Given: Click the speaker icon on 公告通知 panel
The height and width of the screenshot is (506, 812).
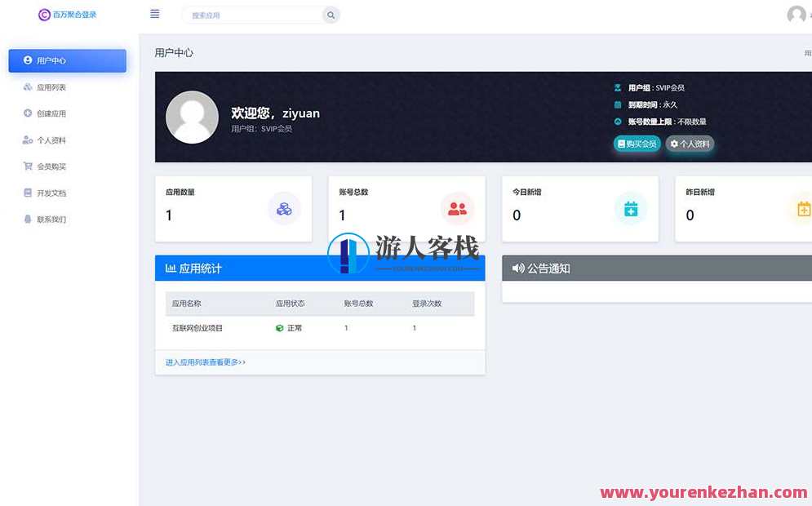Looking at the screenshot, I should click(517, 268).
